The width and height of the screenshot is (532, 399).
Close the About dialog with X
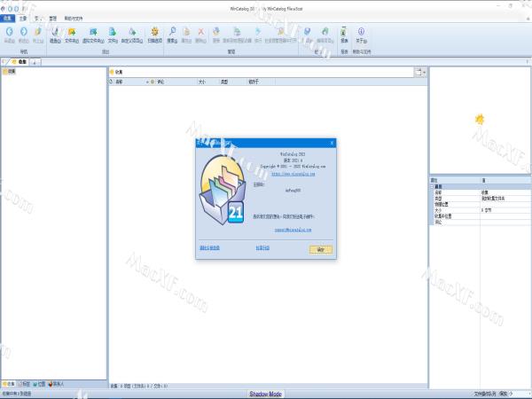(332, 143)
